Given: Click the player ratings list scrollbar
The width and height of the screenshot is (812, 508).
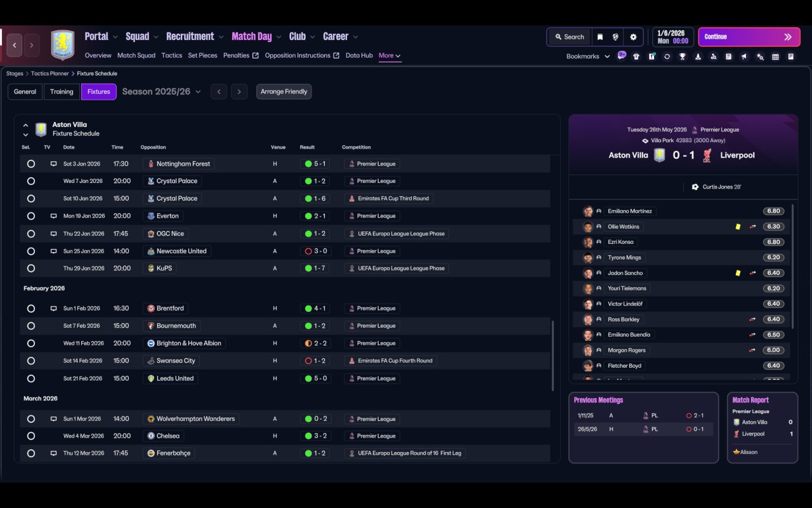Looking at the screenshot, I should coord(793,267).
